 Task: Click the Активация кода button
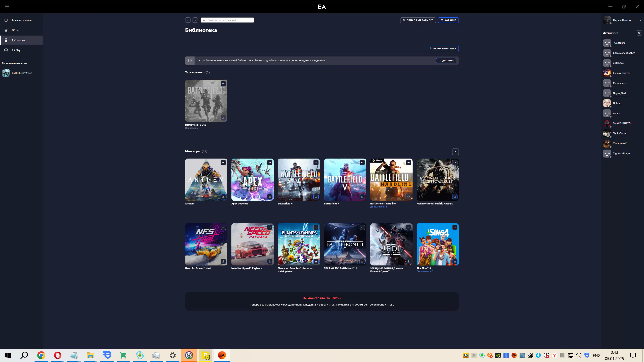click(443, 48)
